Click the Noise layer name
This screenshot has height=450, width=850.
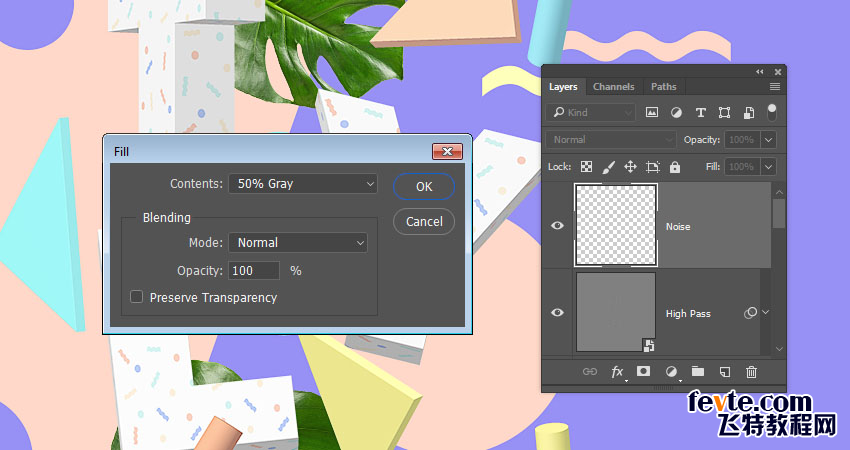(x=678, y=227)
